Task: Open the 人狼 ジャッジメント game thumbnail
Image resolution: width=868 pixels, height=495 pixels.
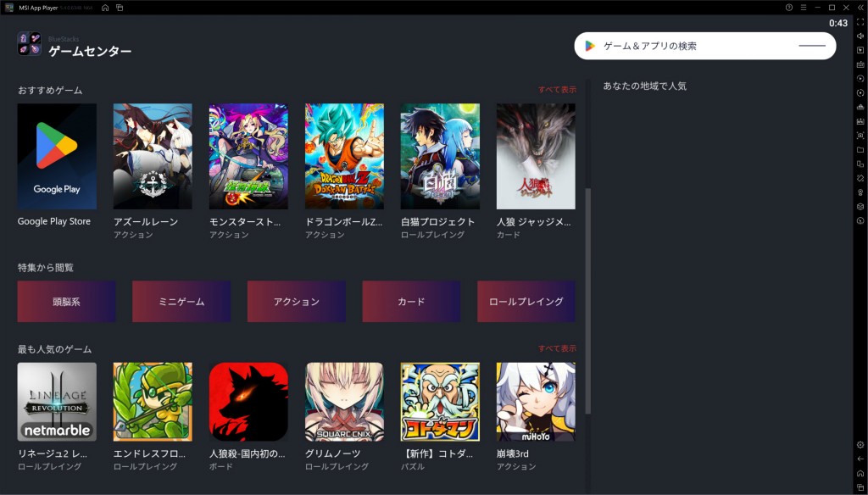Action: [x=536, y=157]
